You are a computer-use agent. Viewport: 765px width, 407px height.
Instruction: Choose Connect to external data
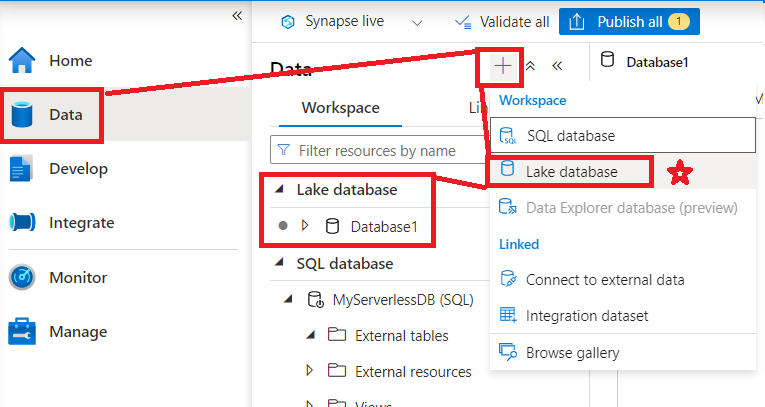(623, 280)
